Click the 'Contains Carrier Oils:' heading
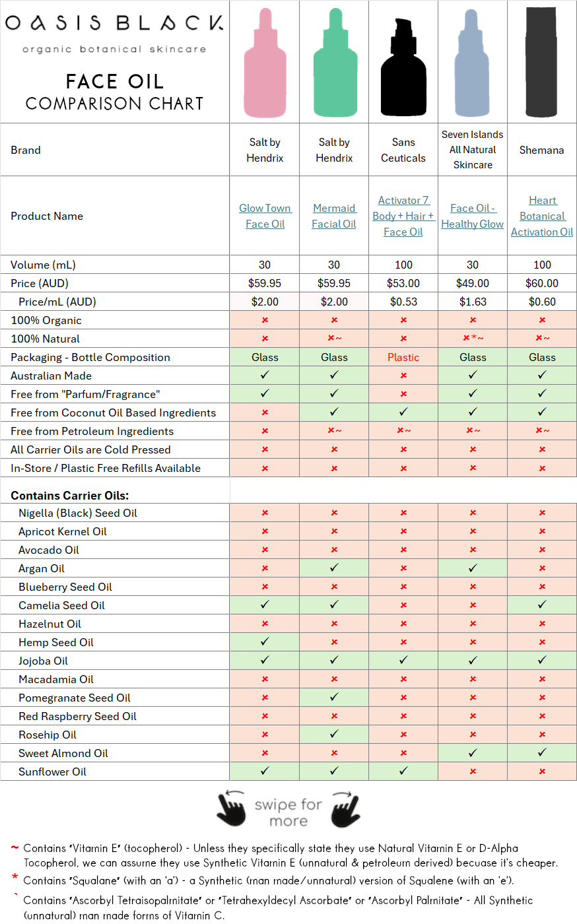Screen dimensions: 577x924 point(70,496)
